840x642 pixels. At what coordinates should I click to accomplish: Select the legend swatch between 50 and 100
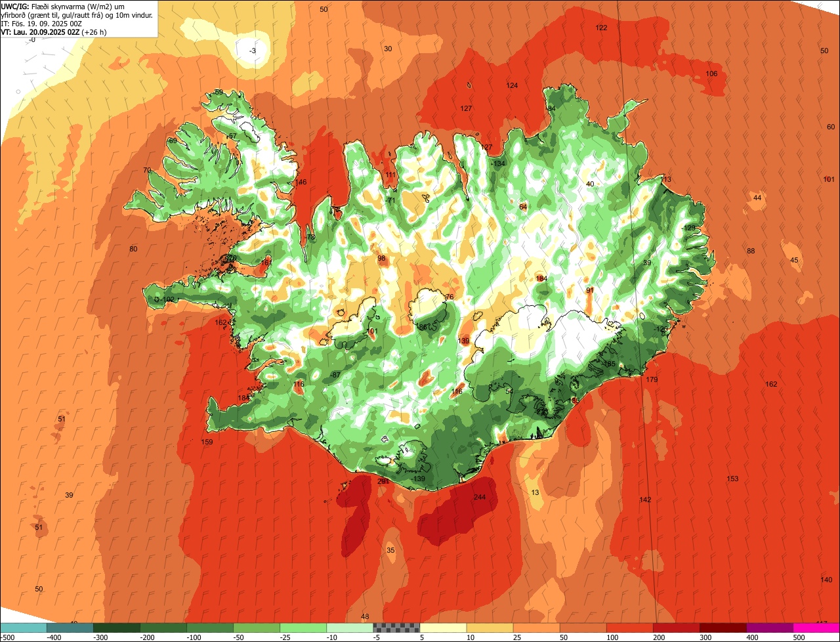pos(583,628)
